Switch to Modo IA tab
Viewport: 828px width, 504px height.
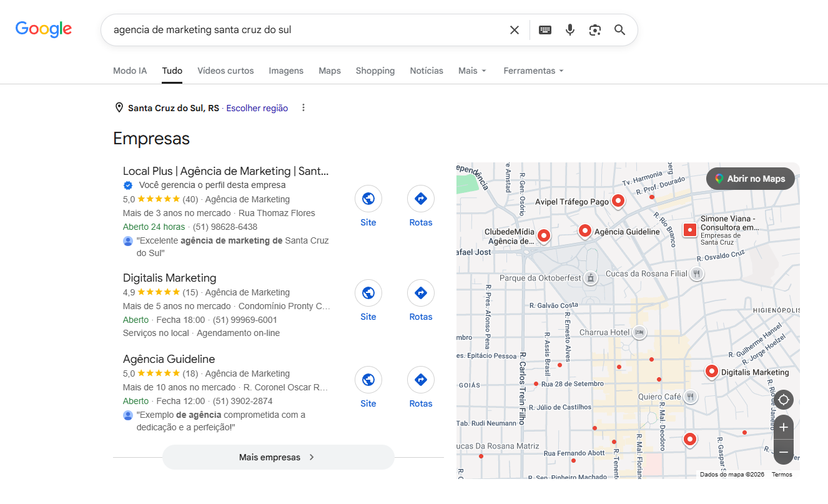[x=130, y=71]
